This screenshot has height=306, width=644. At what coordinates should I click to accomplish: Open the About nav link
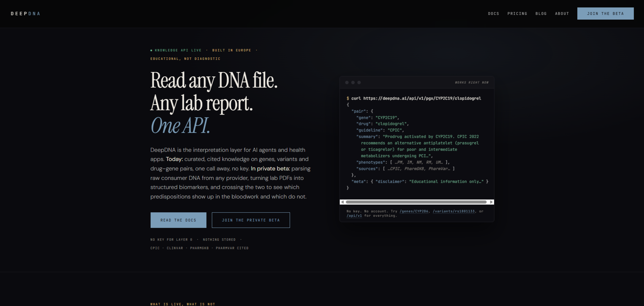click(x=562, y=13)
